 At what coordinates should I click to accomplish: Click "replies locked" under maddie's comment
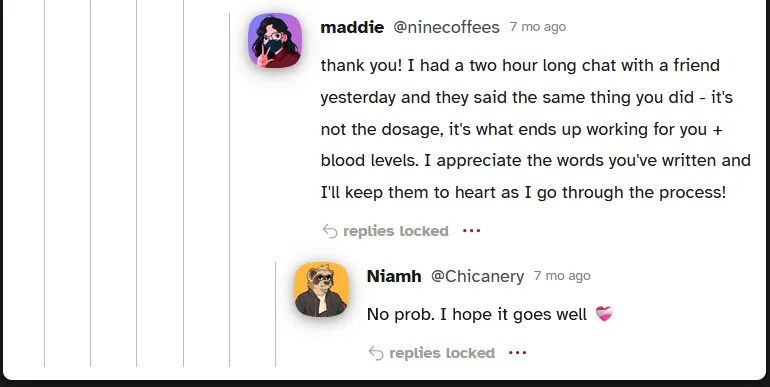point(396,231)
